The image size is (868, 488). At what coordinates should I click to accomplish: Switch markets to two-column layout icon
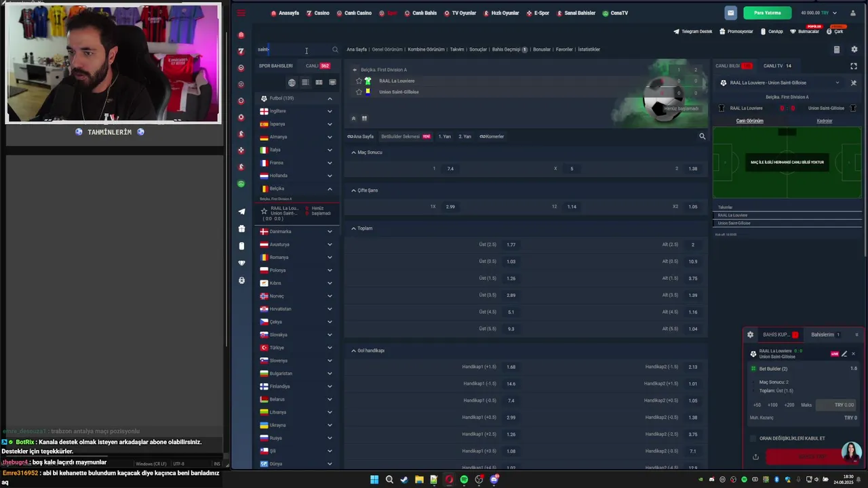pos(364,119)
